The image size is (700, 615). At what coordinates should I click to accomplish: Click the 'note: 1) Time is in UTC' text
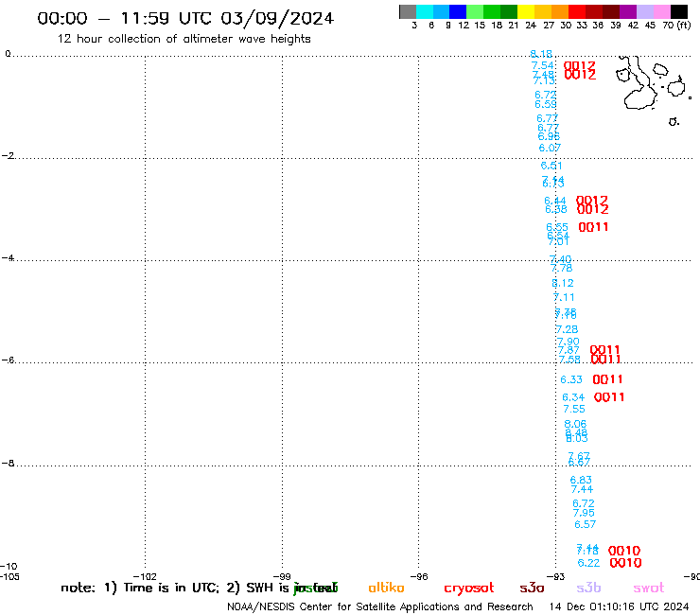[x=139, y=588]
